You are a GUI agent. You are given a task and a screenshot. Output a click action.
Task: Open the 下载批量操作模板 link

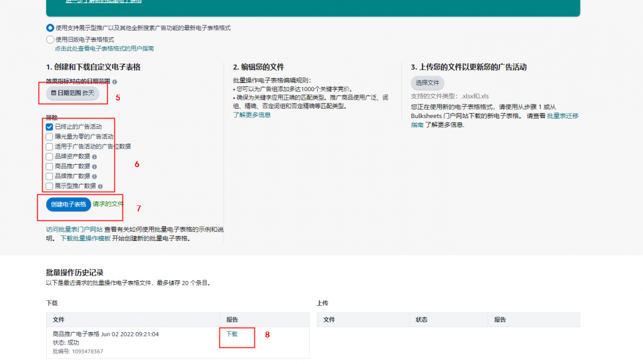pyautogui.click(x=86, y=238)
